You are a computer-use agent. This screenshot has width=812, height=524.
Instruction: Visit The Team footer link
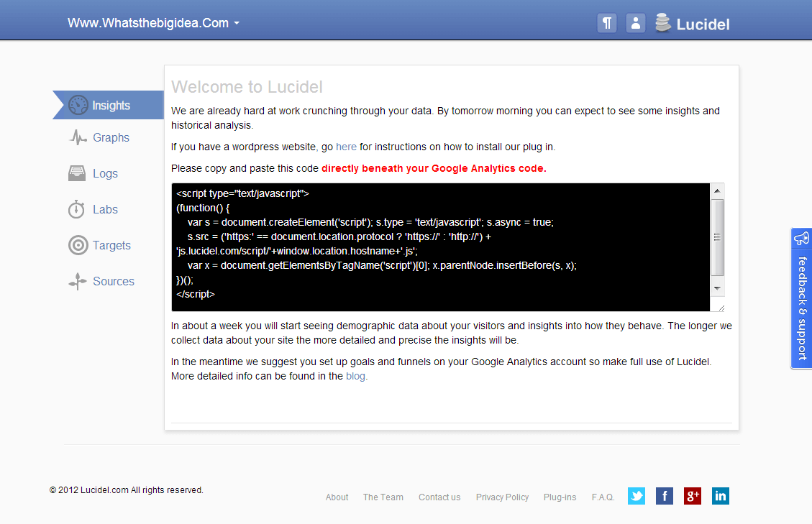[383, 497]
